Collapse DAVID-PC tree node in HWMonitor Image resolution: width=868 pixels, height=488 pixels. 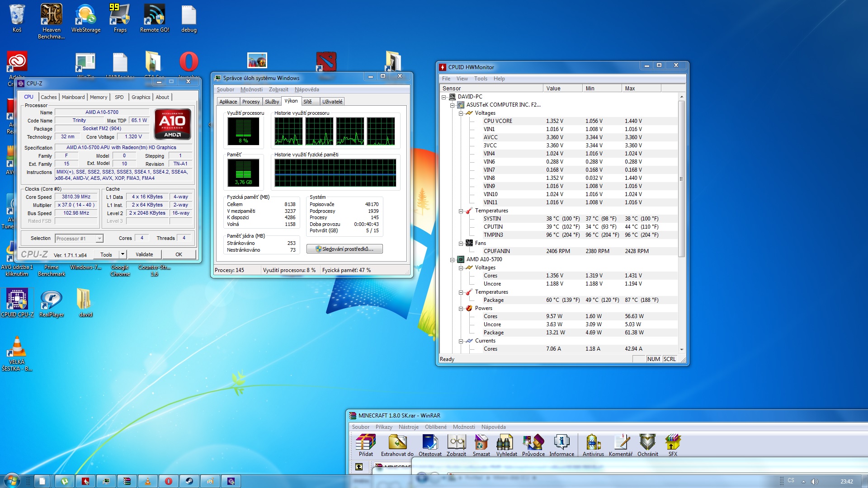point(444,97)
